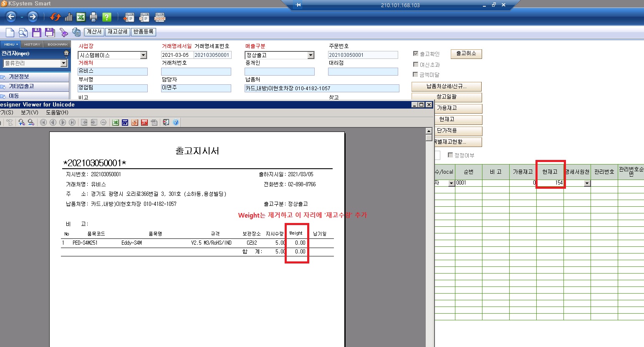Go forward with the right arrow button
The width and height of the screenshot is (644, 347).
tap(33, 17)
